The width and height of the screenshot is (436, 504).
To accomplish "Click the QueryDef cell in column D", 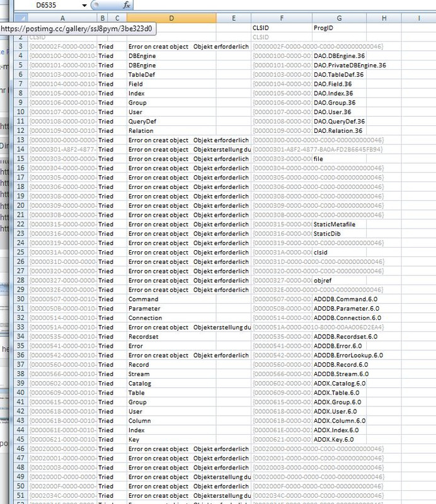I will (x=171, y=122).
